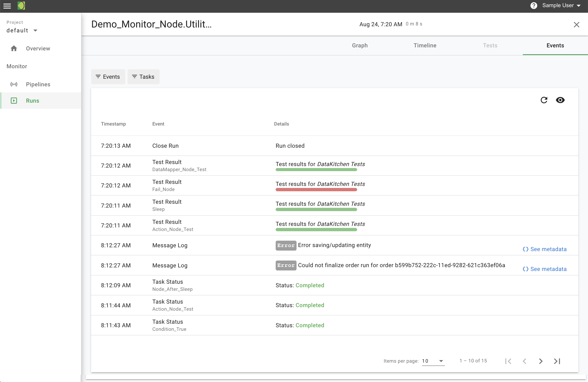This screenshot has height=382, width=588.
Task: Toggle the Tasks filter chip
Action: [143, 77]
